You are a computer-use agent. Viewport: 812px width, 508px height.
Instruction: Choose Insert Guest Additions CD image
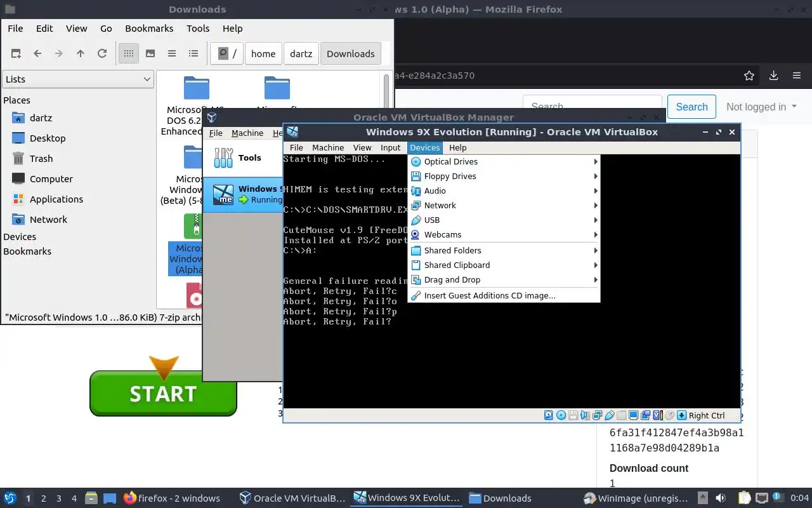coord(504,296)
